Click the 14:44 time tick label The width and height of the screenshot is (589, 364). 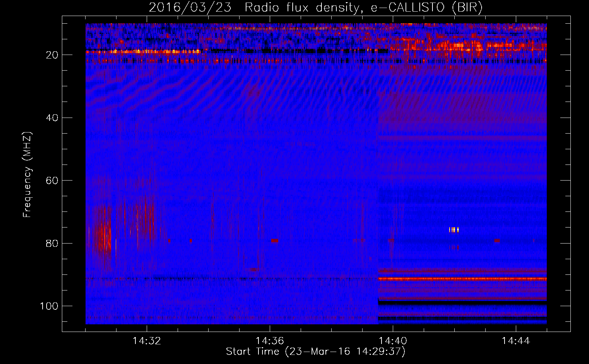(x=516, y=341)
